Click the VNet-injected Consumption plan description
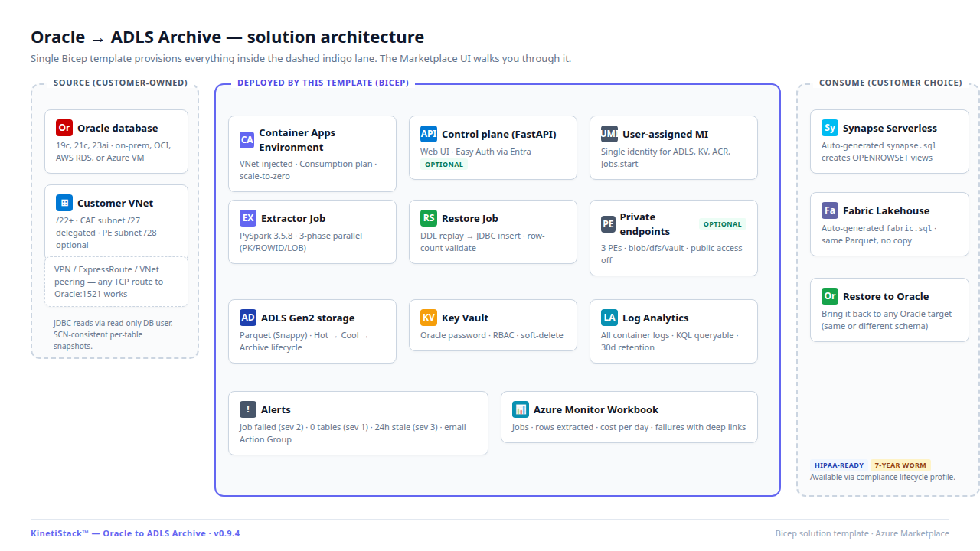 tap(308, 170)
